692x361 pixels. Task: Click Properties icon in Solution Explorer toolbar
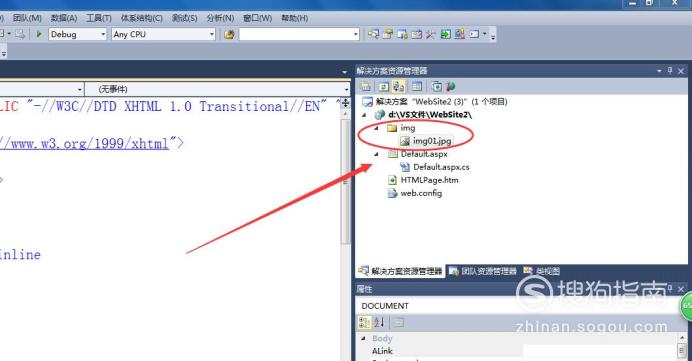(365, 86)
